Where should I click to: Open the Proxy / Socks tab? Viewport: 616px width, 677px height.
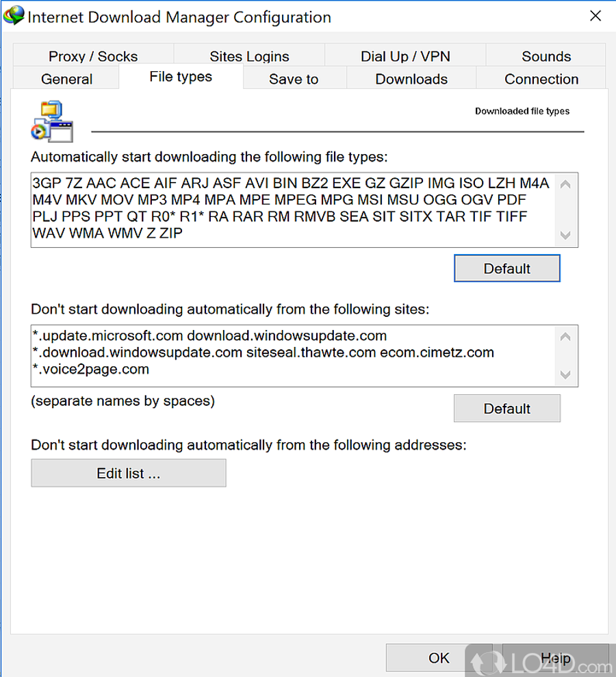click(x=93, y=55)
